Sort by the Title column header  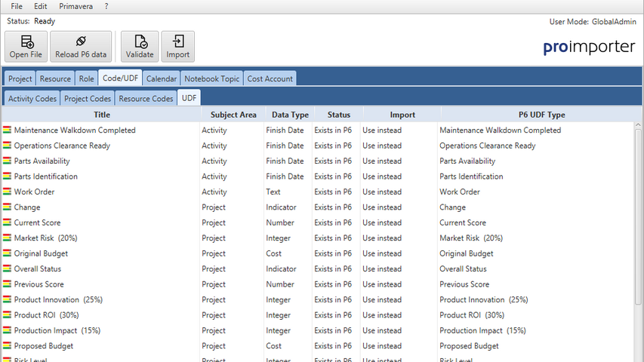(x=102, y=115)
